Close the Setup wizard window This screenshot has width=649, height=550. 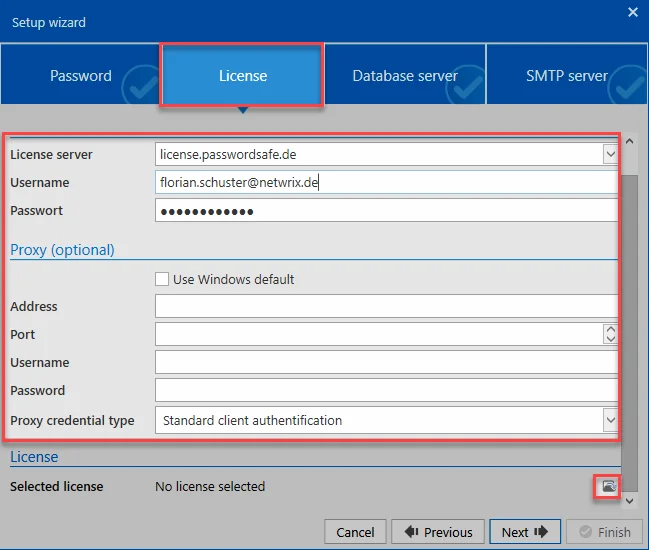point(632,12)
